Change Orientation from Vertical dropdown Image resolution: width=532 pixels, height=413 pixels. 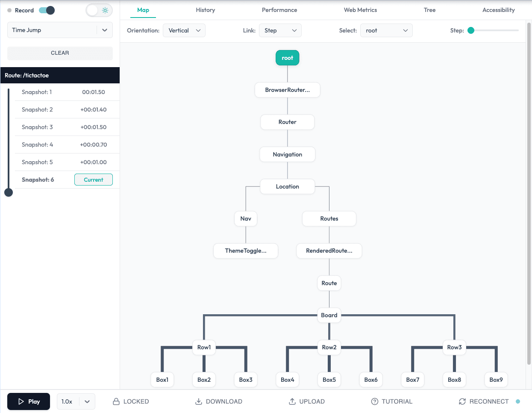click(184, 30)
